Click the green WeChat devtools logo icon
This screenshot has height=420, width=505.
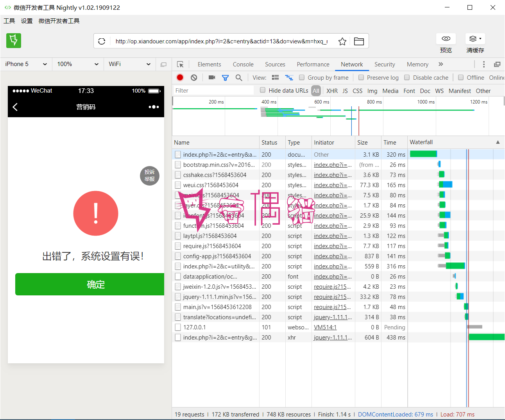[x=14, y=41]
